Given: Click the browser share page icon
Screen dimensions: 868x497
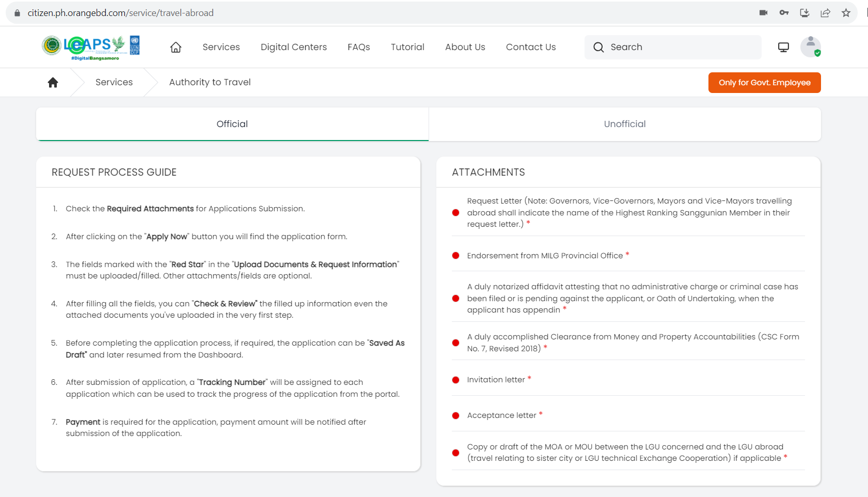Looking at the screenshot, I should [825, 13].
